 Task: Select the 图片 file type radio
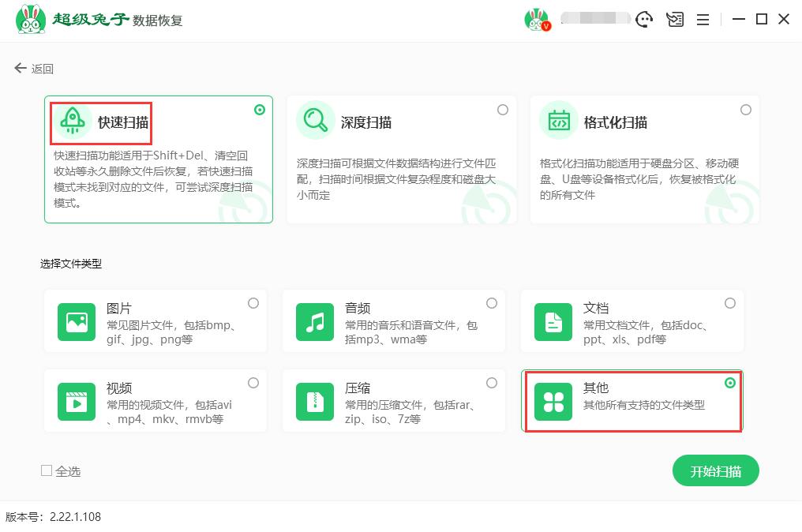[x=253, y=303]
